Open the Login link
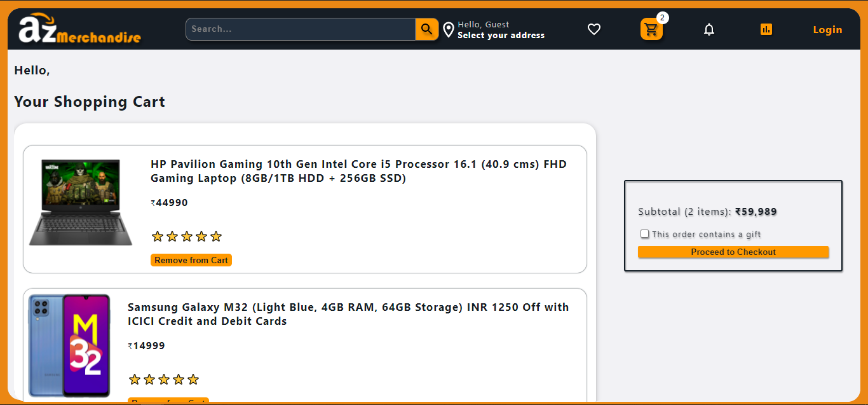Screen dimensions: 868x405 [827, 29]
